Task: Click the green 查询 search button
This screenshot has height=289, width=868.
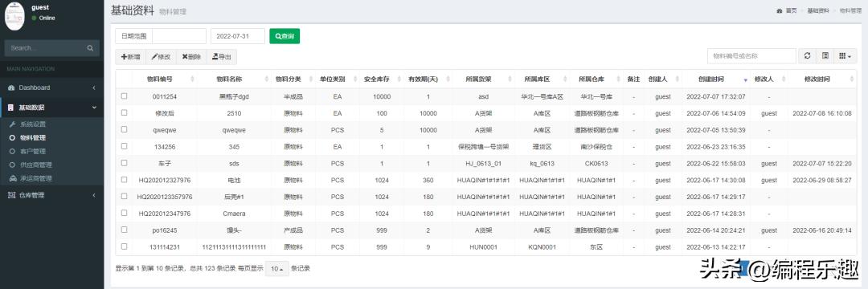Action: [x=285, y=36]
